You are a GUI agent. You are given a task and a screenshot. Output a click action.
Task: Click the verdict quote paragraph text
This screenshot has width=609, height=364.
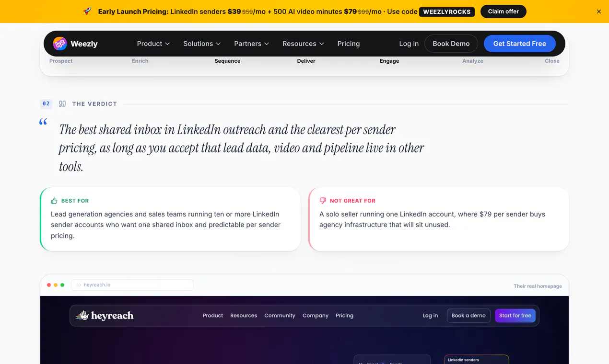(x=241, y=148)
